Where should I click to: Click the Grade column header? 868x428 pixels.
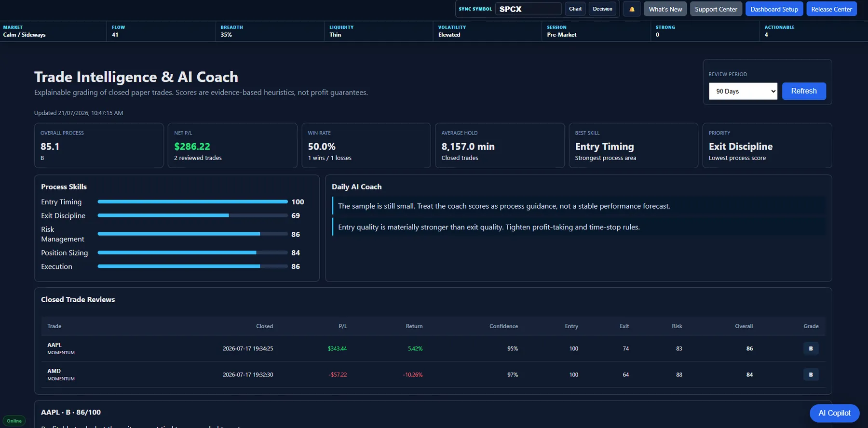(x=811, y=326)
